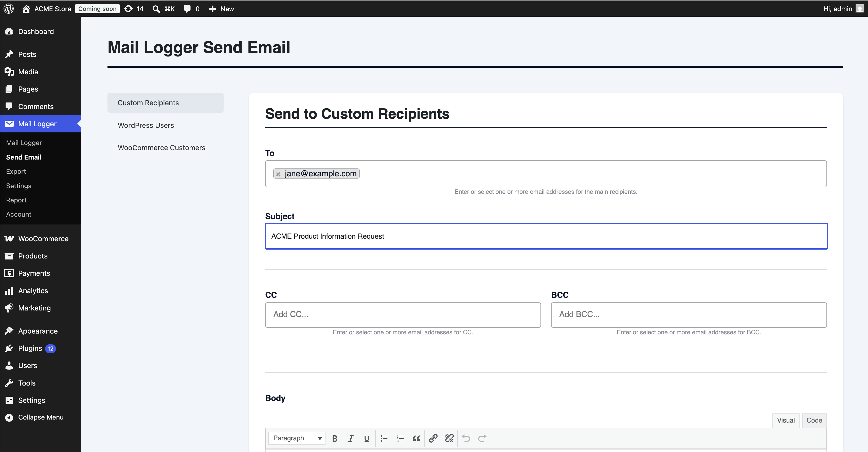Click the WordPress logo icon
868x452 pixels.
(x=9, y=9)
